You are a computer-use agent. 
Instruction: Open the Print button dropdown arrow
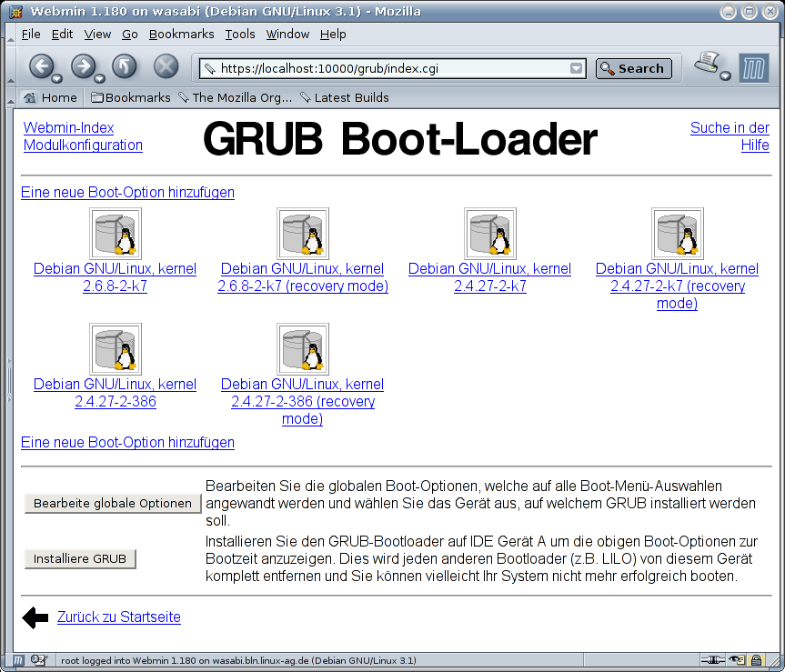click(726, 76)
